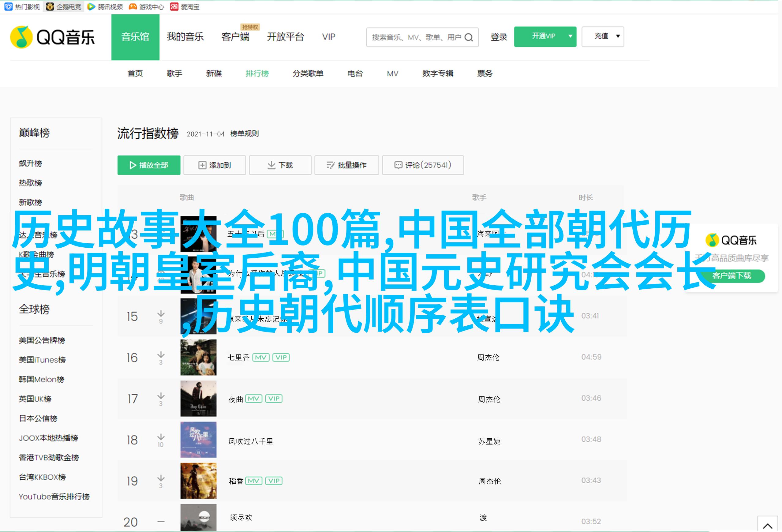This screenshot has height=532, width=782.
Task: Open 台湾KKBOX榜 chart
Action: click(43, 477)
